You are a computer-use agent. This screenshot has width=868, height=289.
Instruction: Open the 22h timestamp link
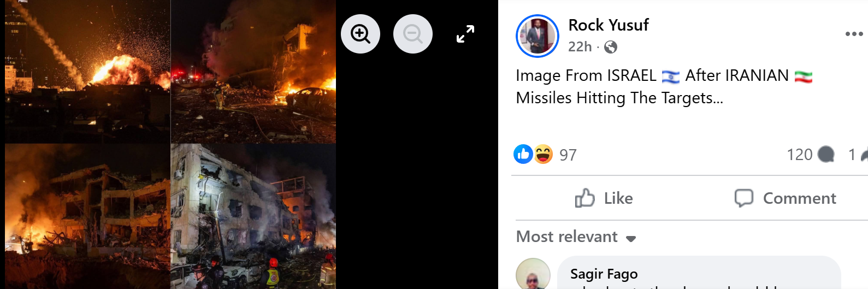pyautogui.click(x=580, y=47)
